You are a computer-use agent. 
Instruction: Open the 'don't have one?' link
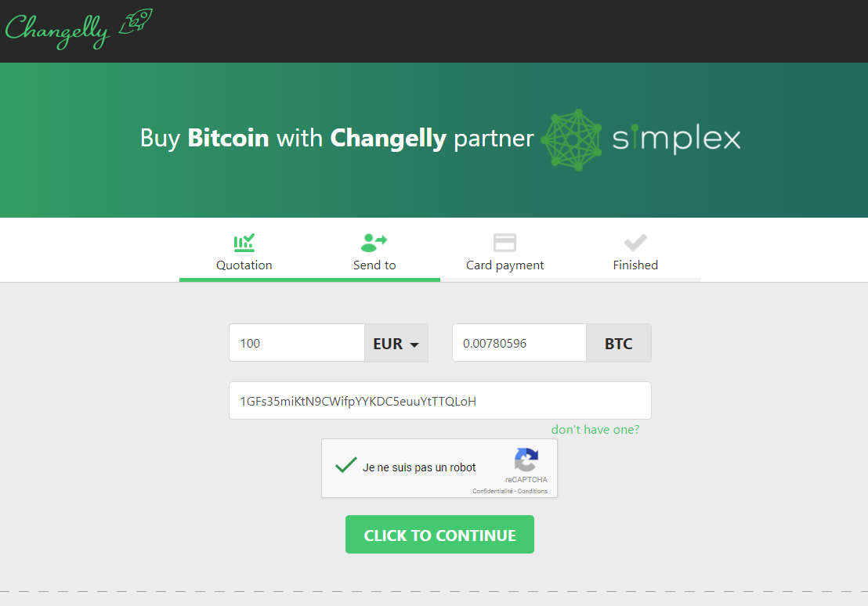click(x=595, y=430)
